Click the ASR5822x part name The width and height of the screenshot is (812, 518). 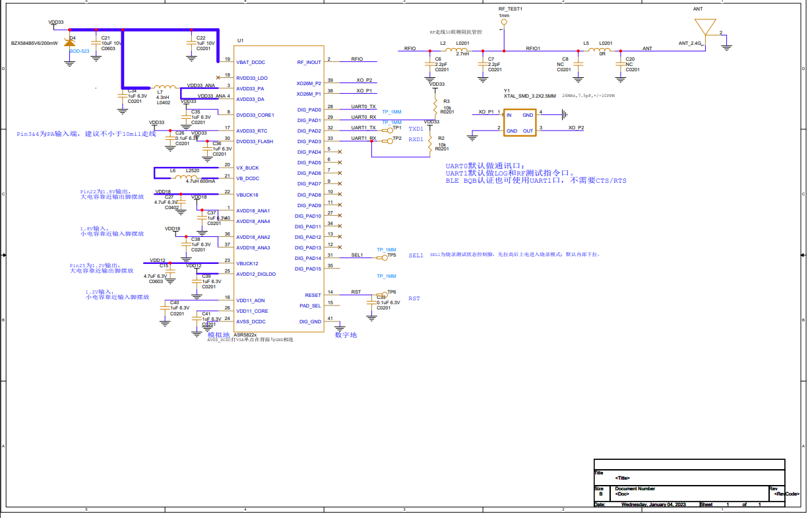pos(245,335)
